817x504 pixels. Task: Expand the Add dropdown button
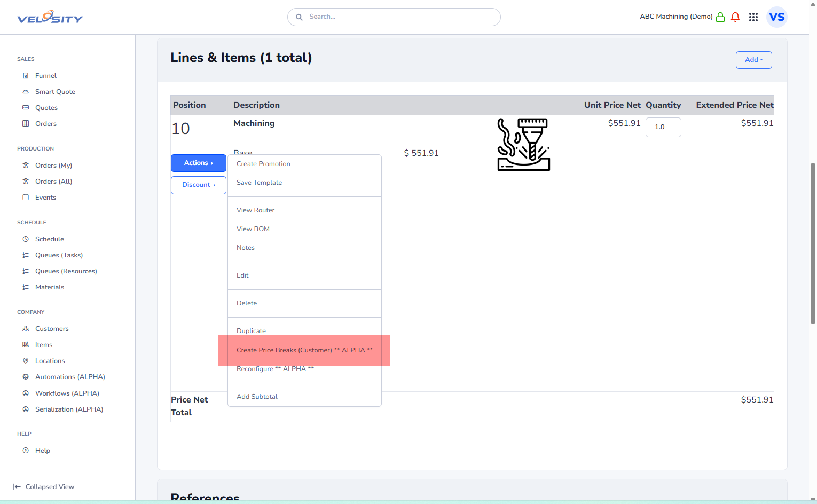pyautogui.click(x=753, y=60)
